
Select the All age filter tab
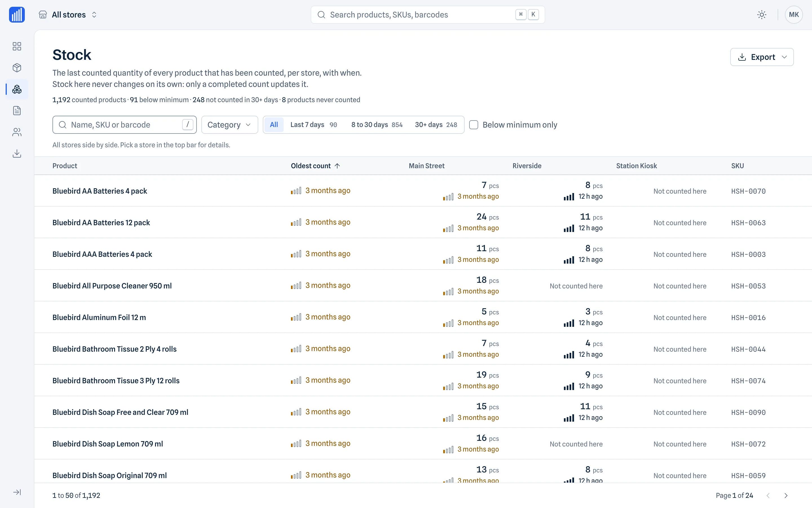(x=274, y=125)
